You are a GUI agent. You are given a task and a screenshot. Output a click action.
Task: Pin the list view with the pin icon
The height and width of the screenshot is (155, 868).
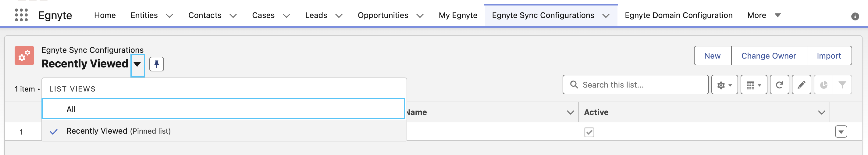click(156, 64)
